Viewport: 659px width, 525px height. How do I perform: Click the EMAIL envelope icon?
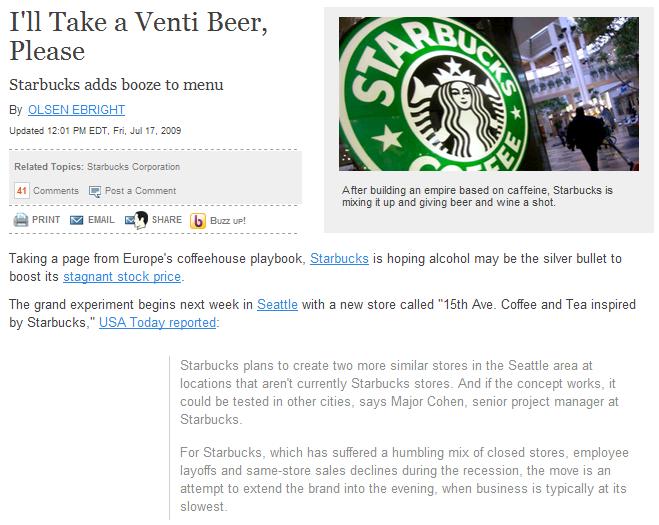pyautogui.click(x=76, y=220)
